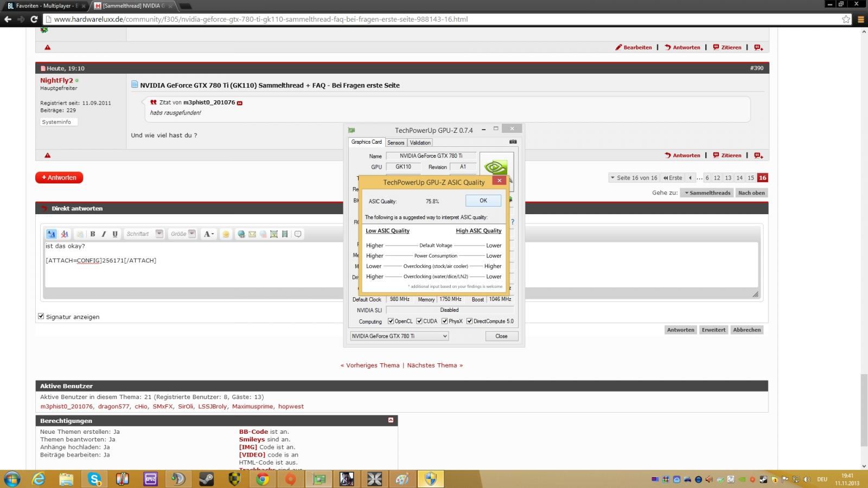
Task: Wrap selection in quote tags
Action: click(298, 234)
